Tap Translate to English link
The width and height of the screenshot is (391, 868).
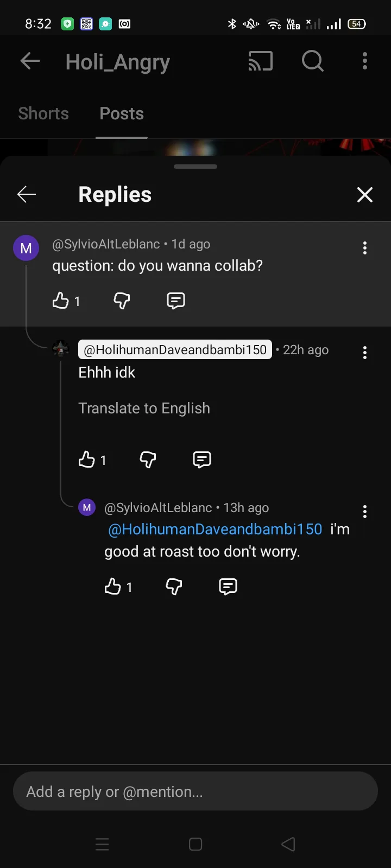point(144,408)
